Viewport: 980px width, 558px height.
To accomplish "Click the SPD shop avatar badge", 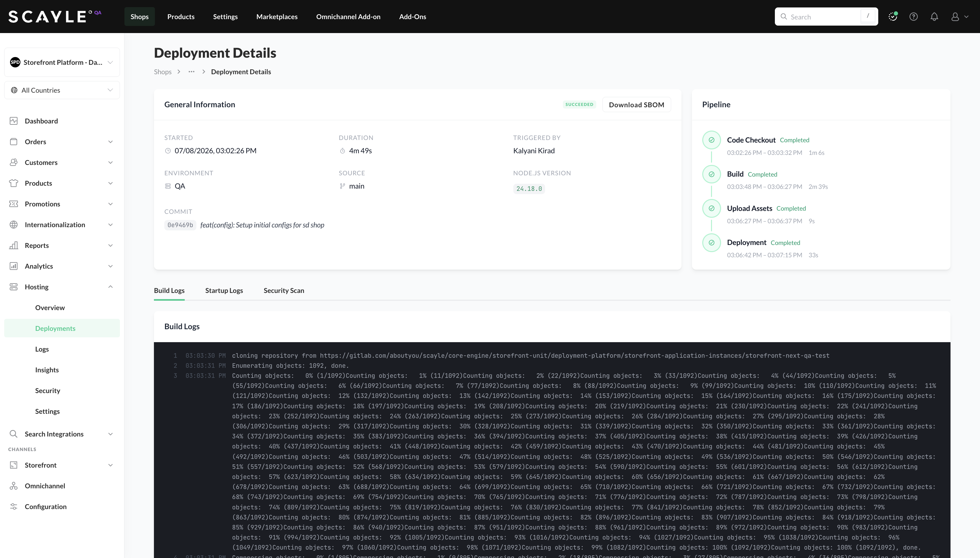I will tap(15, 62).
